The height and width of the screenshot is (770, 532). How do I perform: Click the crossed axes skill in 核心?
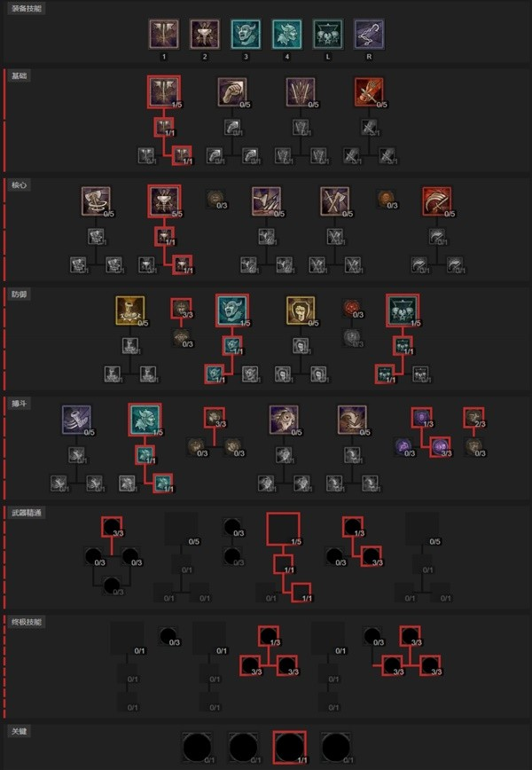pyautogui.click(x=334, y=201)
